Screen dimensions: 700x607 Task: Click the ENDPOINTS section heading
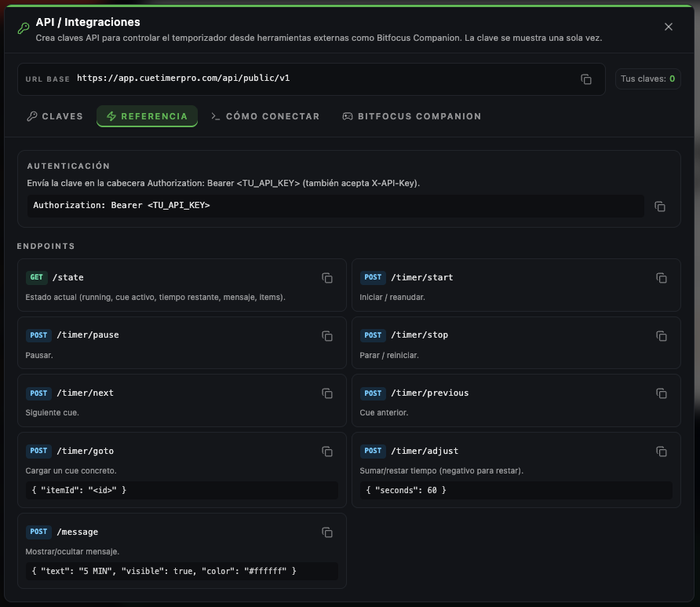pyautogui.click(x=46, y=246)
